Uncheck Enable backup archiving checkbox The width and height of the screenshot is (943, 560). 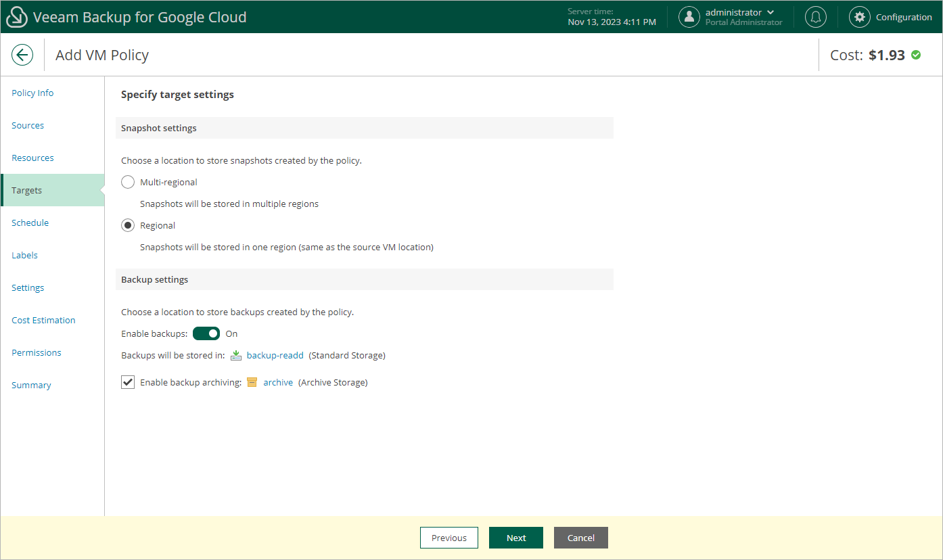coord(128,382)
